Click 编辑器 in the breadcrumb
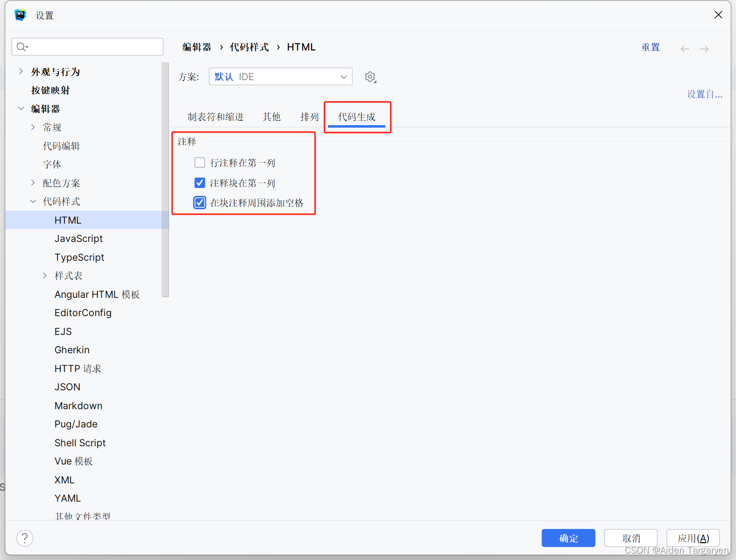This screenshot has width=736, height=560. [x=197, y=47]
